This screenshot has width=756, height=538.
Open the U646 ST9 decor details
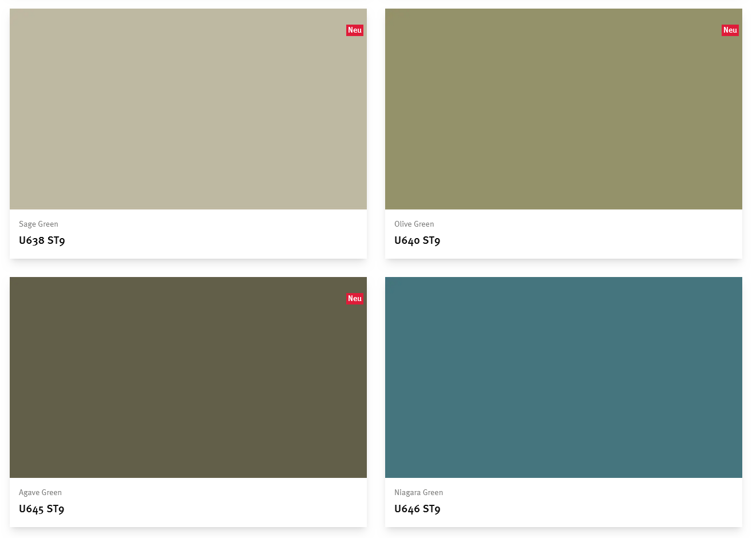coord(417,509)
